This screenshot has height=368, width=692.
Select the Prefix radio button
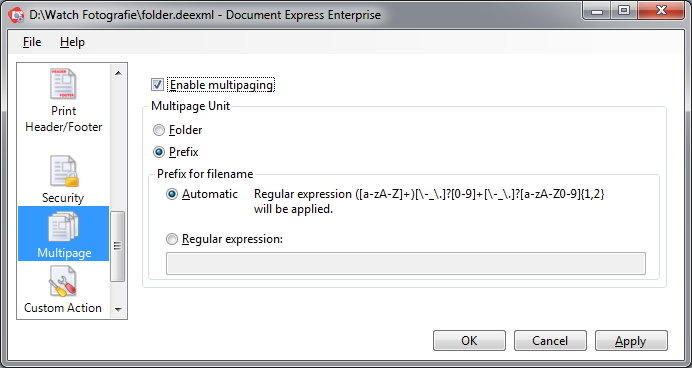click(x=158, y=152)
